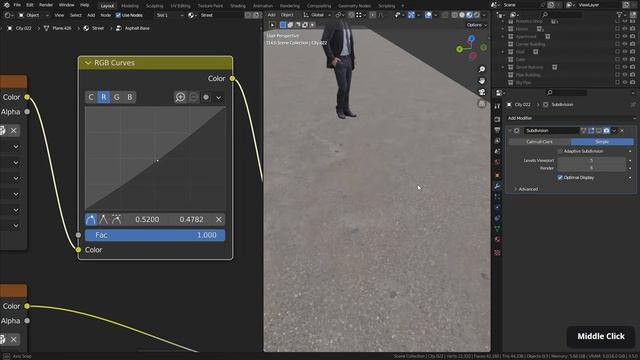Switch to the Layout workspace tab

[107, 6]
